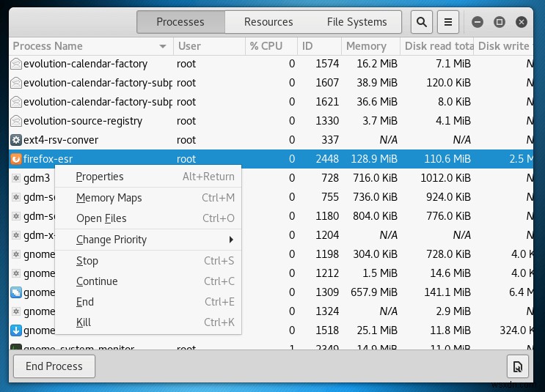This screenshot has height=392, width=545.
Task: Choose Stop from the context menu
Action: (x=148, y=261)
